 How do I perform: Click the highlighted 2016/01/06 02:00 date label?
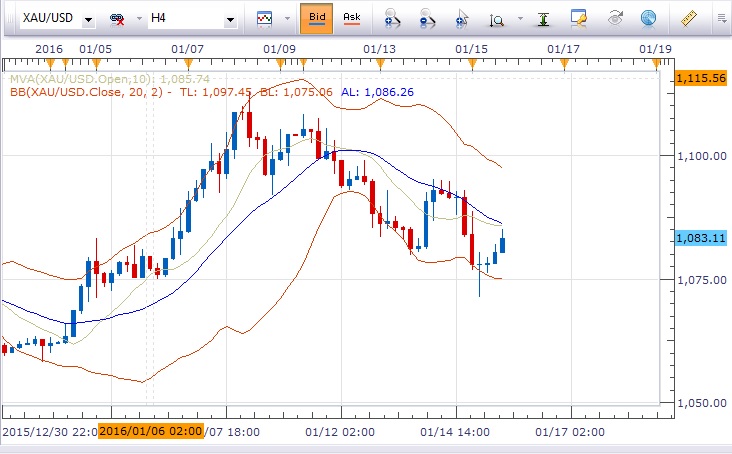coord(151,431)
